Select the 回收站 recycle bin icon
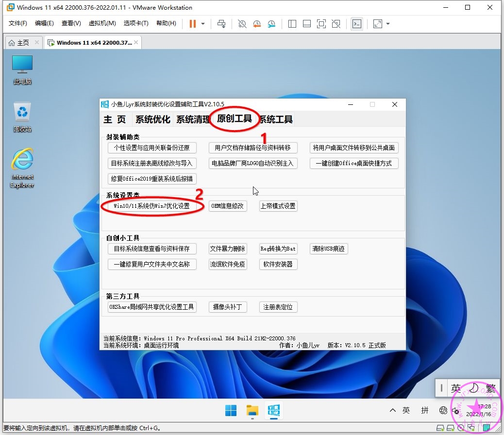504x435 pixels. pyautogui.click(x=22, y=117)
